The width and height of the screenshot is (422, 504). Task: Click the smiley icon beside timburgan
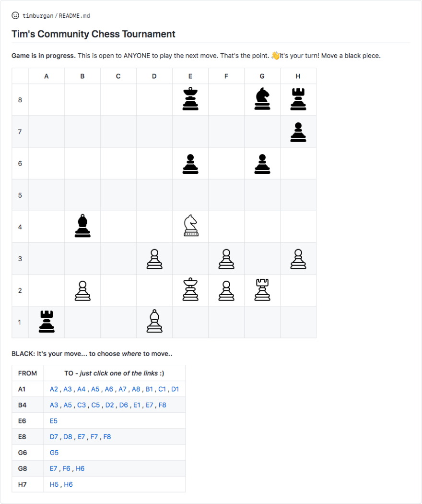point(15,15)
